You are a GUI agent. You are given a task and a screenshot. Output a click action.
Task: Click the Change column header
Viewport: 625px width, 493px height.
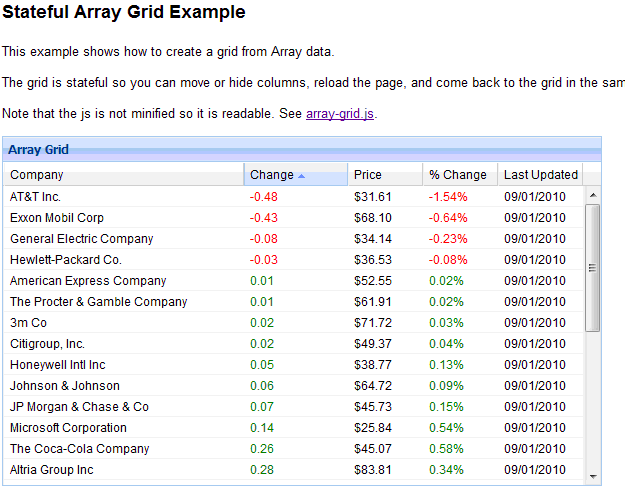click(x=296, y=175)
